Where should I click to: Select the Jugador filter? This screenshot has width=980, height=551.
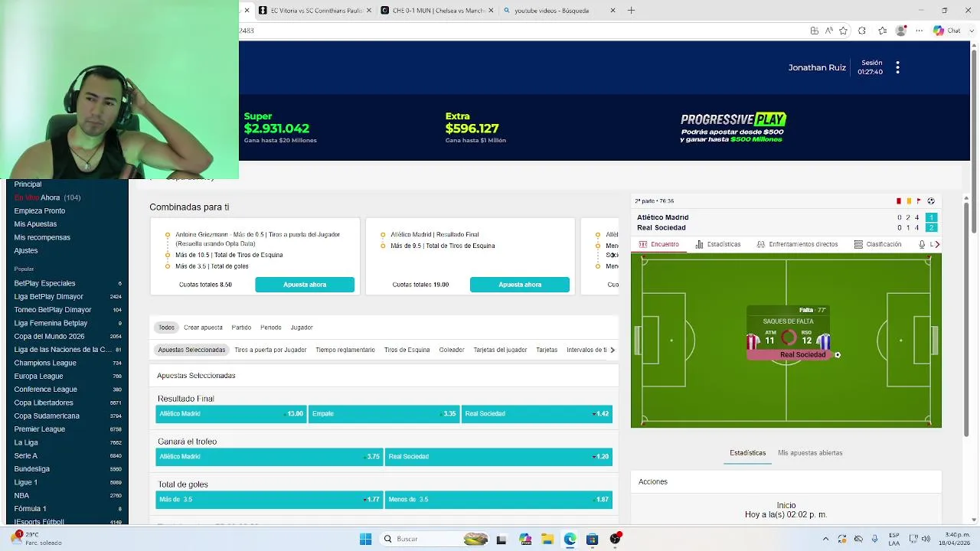coord(302,328)
